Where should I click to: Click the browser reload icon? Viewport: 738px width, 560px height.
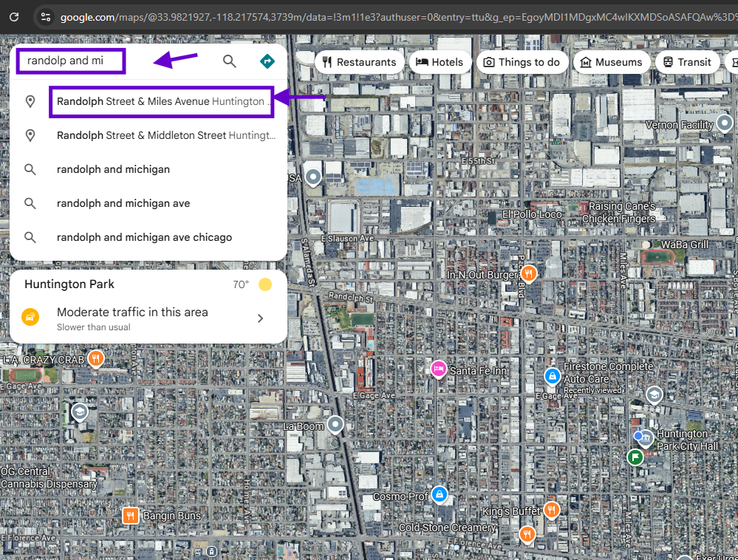[14, 17]
